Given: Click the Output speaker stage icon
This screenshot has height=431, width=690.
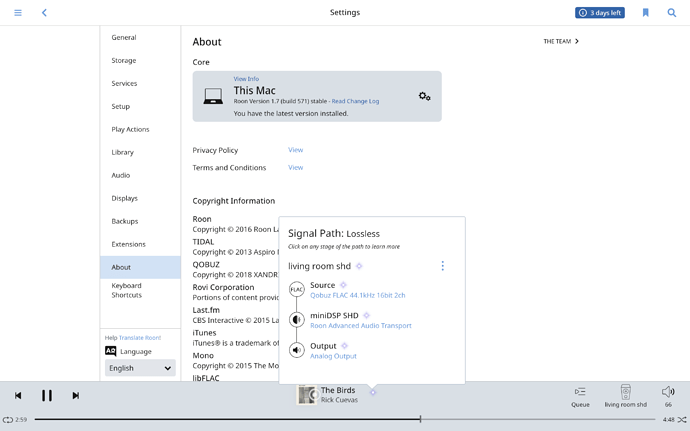Looking at the screenshot, I should click(x=297, y=350).
